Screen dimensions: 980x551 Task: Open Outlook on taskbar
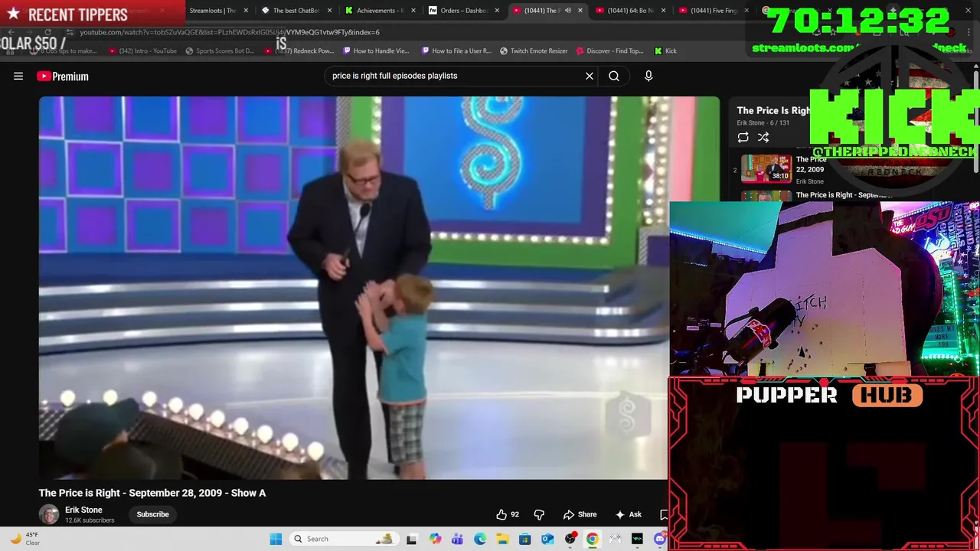(x=547, y=539)
